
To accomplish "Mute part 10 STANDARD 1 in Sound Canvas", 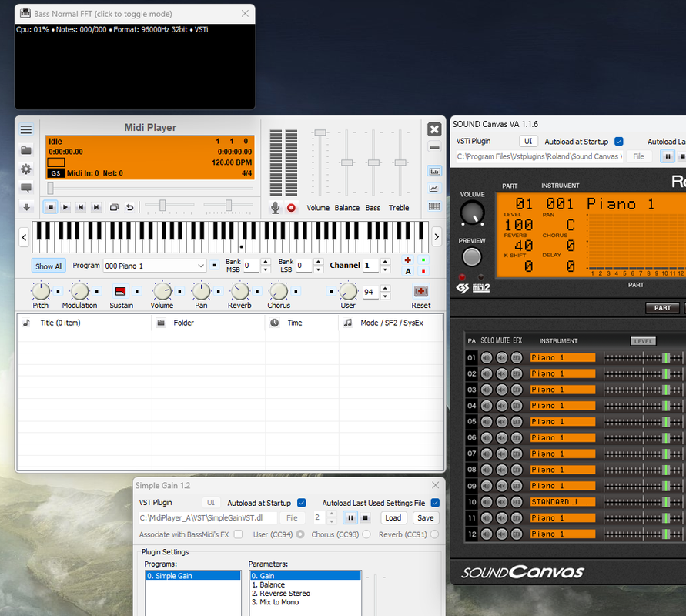I will pyautogui.click(x=502, y=502).
